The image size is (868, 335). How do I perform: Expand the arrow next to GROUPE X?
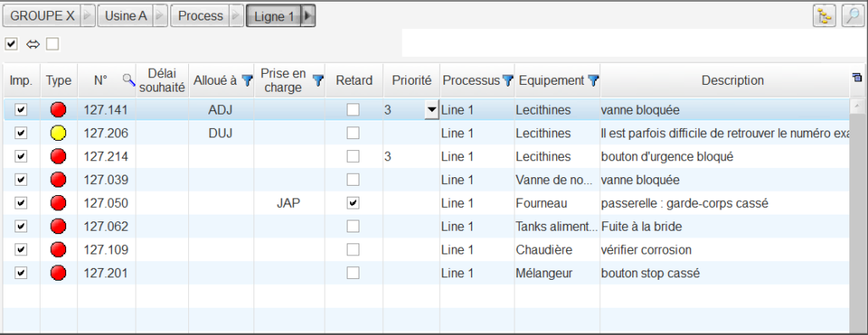coord(87,16)
